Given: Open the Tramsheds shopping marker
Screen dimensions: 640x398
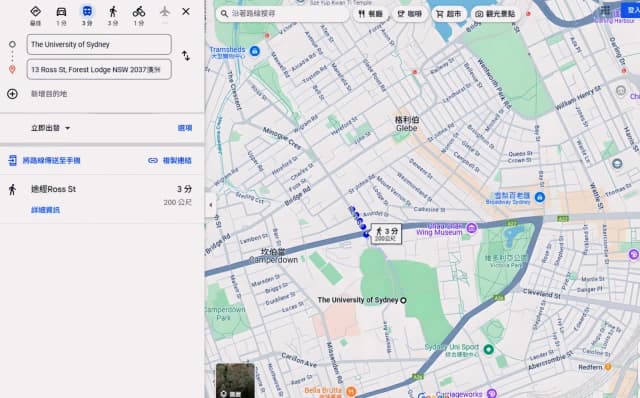Looking at the screenshot, I should [255, 51].
